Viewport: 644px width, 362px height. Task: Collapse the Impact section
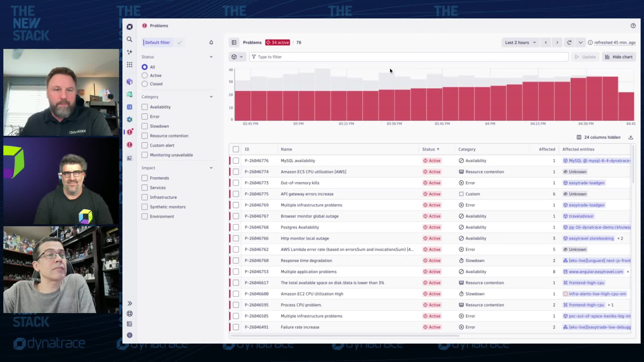pyautogui.click(x=211, y=168)
